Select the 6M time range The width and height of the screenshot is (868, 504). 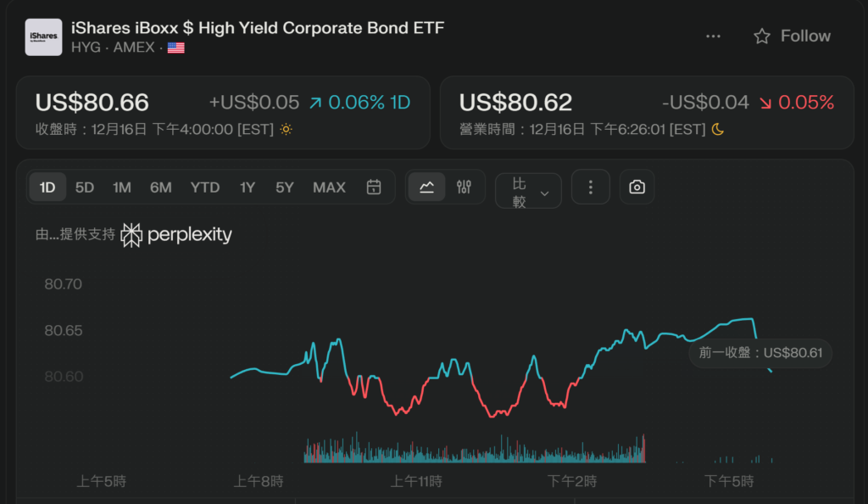[x=161, y=188]
